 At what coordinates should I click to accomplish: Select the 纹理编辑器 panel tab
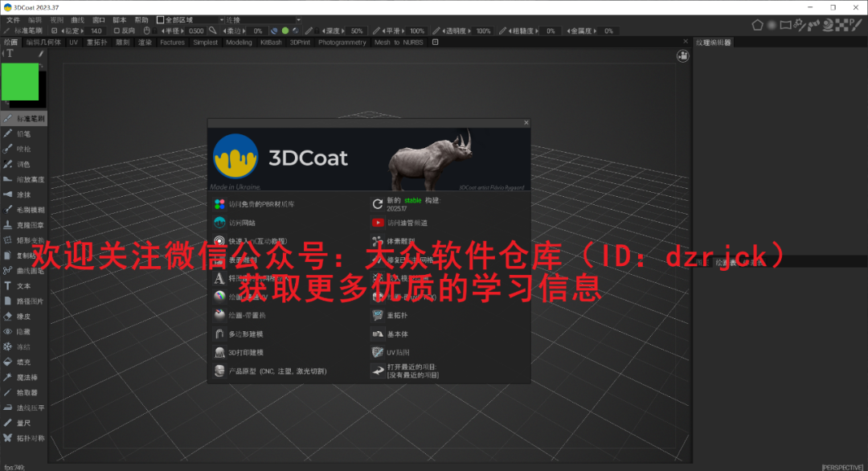(714, 42)
